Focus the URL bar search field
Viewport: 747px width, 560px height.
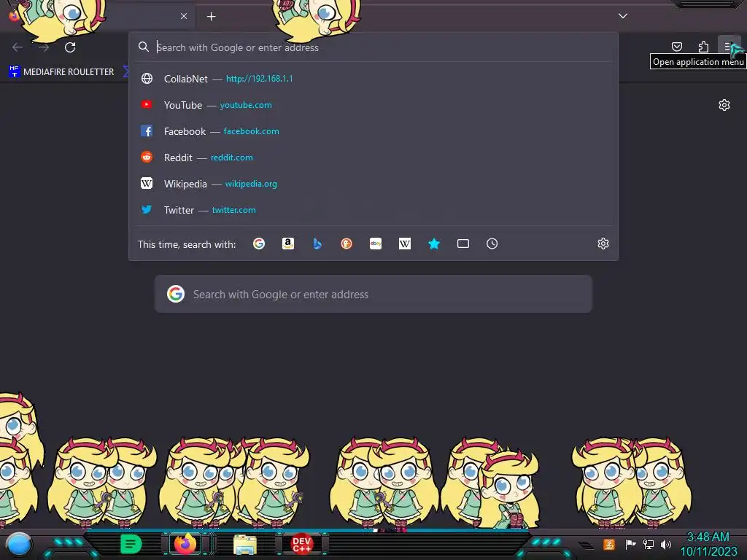(x=373, y=47)
